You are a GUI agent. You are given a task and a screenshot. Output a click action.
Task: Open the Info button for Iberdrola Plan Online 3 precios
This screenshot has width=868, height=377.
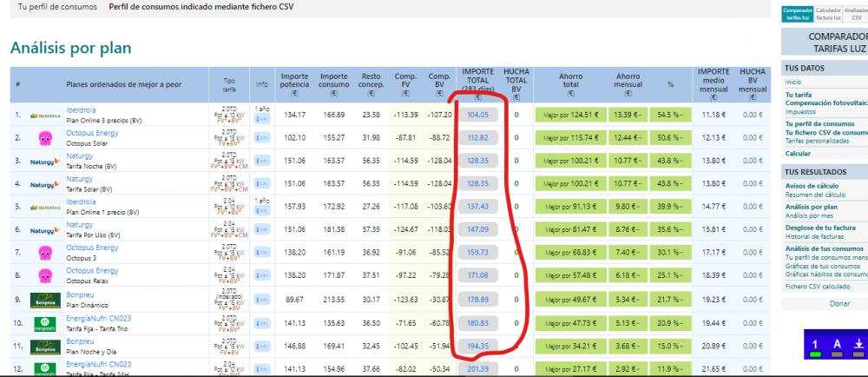(x=262, y=118)
